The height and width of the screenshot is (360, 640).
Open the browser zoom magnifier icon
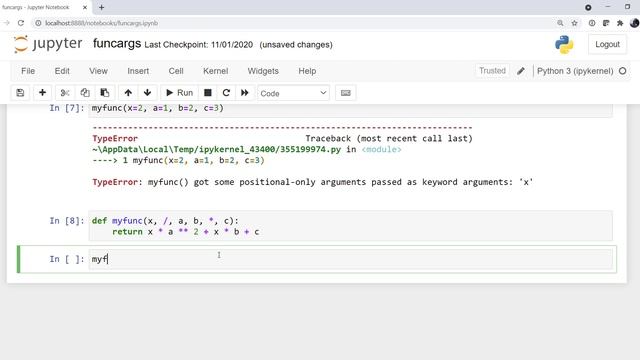click(x=560, y=23)
